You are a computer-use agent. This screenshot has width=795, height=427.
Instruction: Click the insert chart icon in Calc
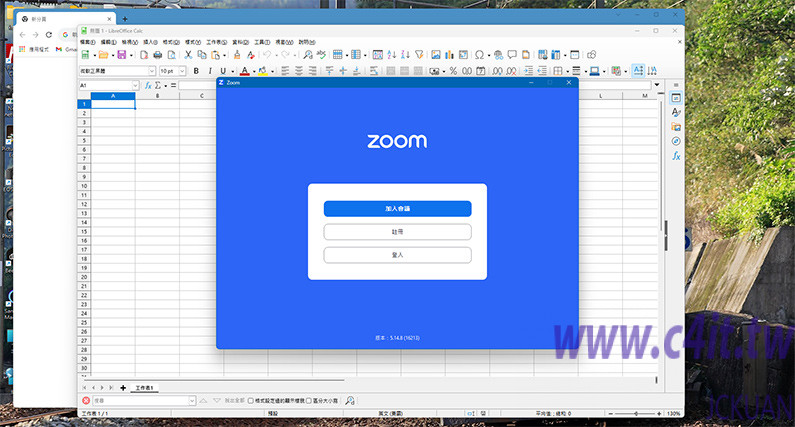point(449,55)
